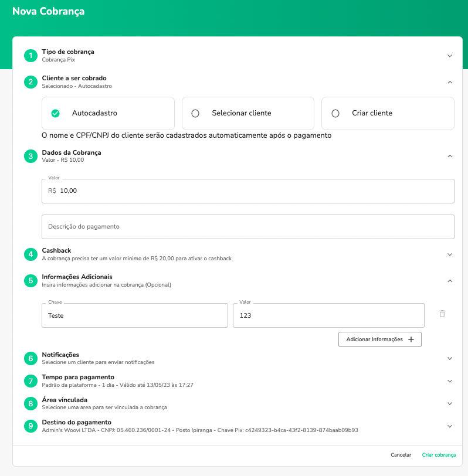Delete the Teste information using the trash icon
Image resolution: width=468 pixels, height=476 pixels.
tap(443, 315)
